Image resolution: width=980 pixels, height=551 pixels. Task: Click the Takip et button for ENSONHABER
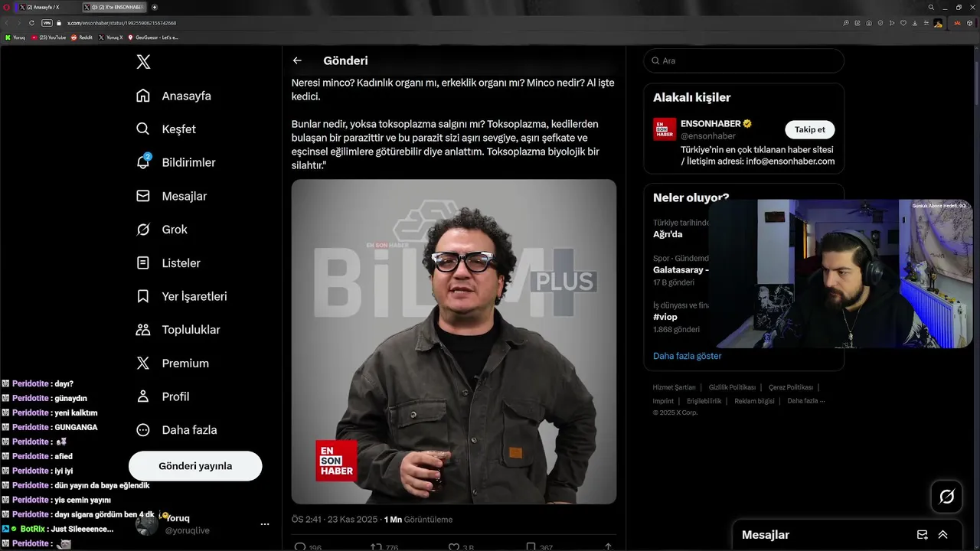810,129
